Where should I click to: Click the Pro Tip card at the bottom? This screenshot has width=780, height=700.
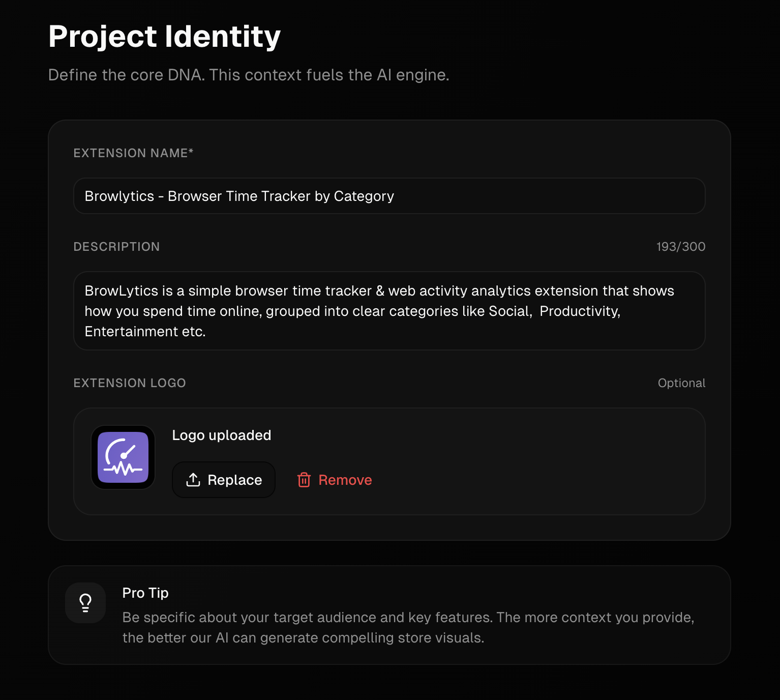click(x=389, y=615)
